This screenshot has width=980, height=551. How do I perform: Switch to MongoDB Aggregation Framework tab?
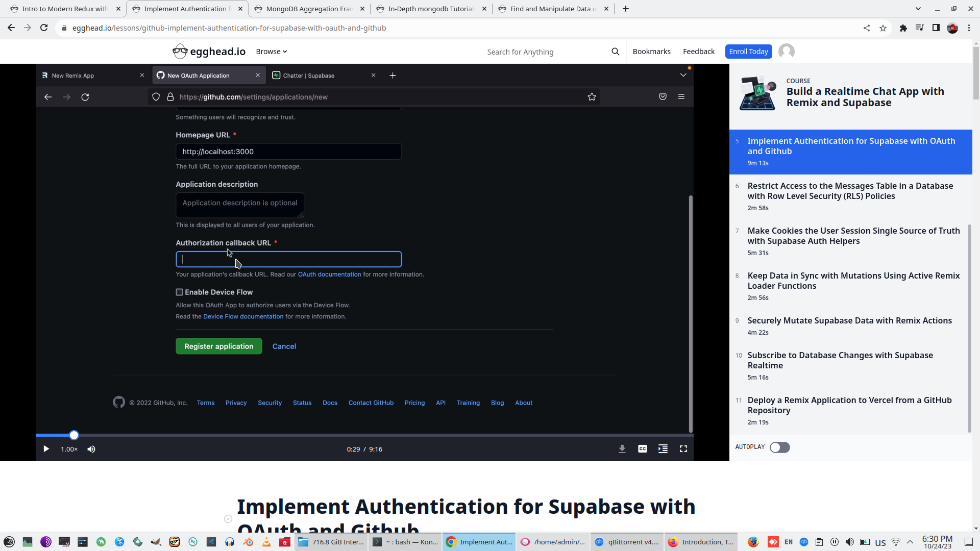pyautogui.click(x=309, y=9)
